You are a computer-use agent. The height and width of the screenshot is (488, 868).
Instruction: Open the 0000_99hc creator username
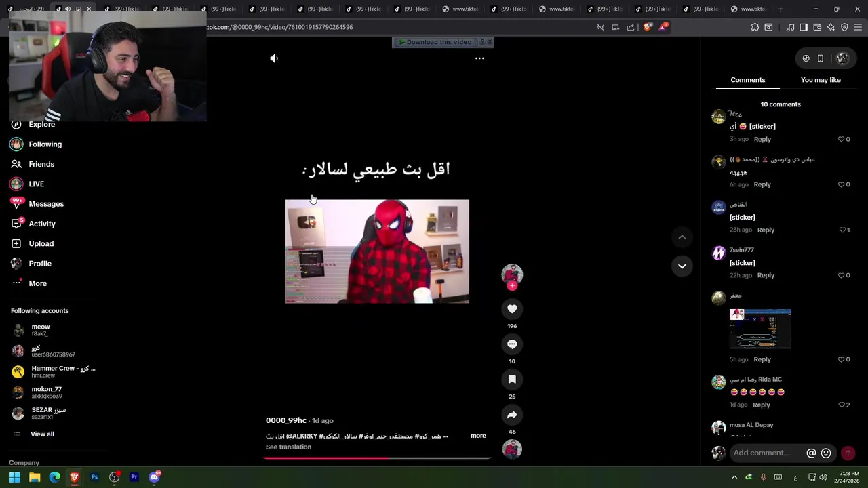[286, 420]
